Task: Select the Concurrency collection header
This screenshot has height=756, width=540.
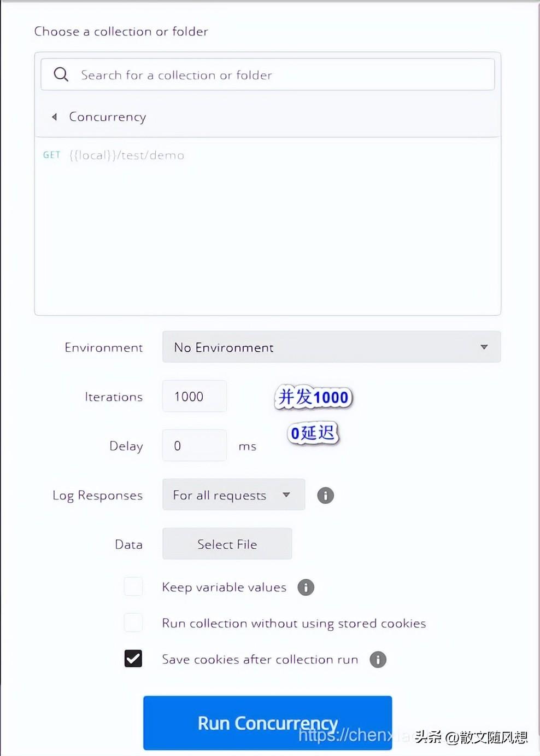Action: click(268, 117)
